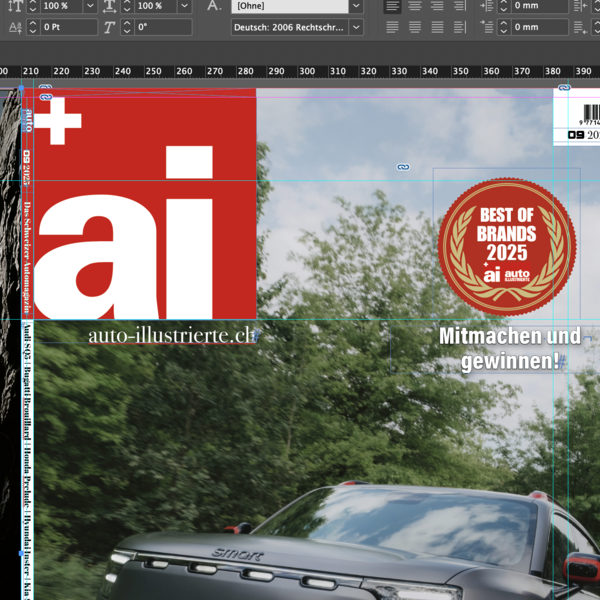Click up arrow of skew angle stepper
Screen dimensions: 600x600
coord(127,23)
